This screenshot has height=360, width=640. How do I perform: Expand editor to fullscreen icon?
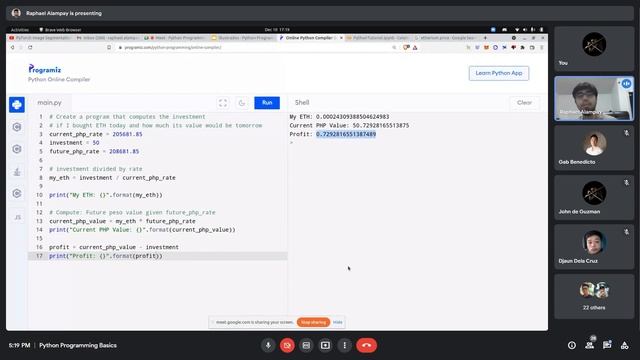pyautogui.click(x=223, y=103)
